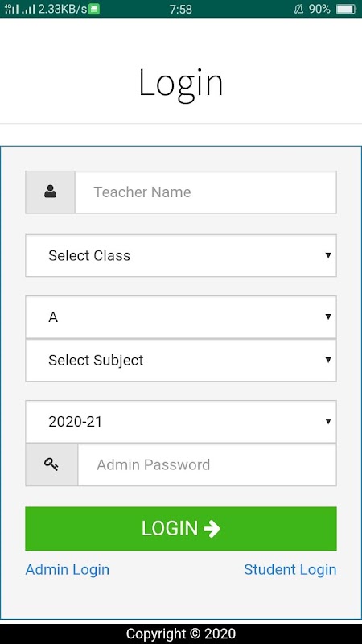Go to Student Login link

(290, 570)
